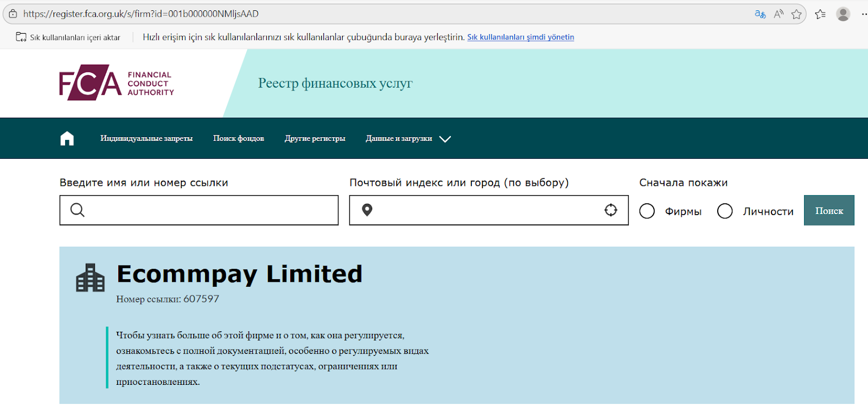The width and height of the screenshot is (868, 406).
Task: Click the map pin icon in postcode field
Action: [367, 210]
